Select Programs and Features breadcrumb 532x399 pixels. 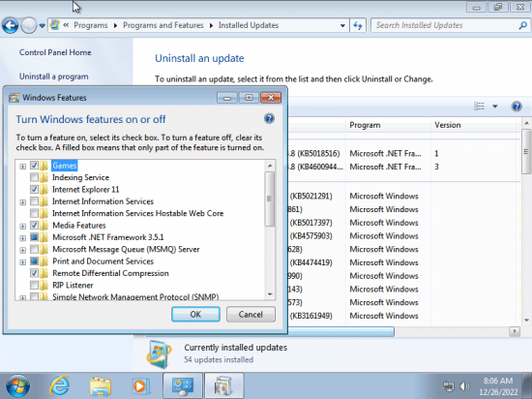163,25
